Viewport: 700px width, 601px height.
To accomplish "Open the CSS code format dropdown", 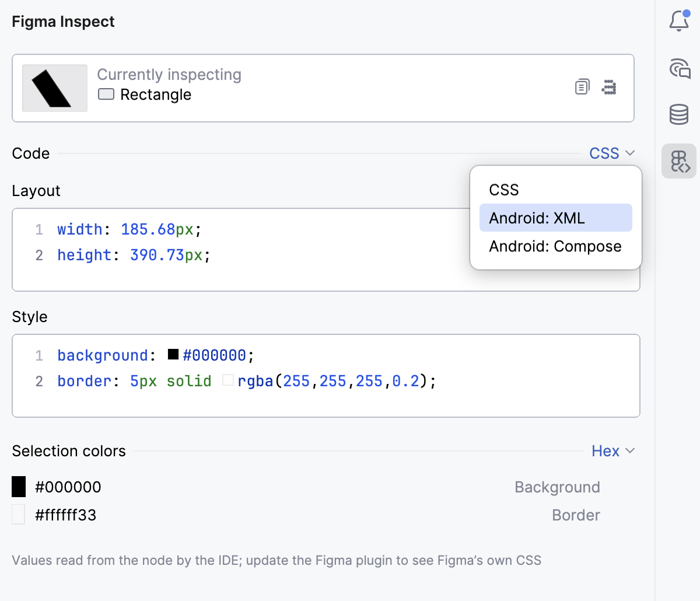I will pos(612,153).
